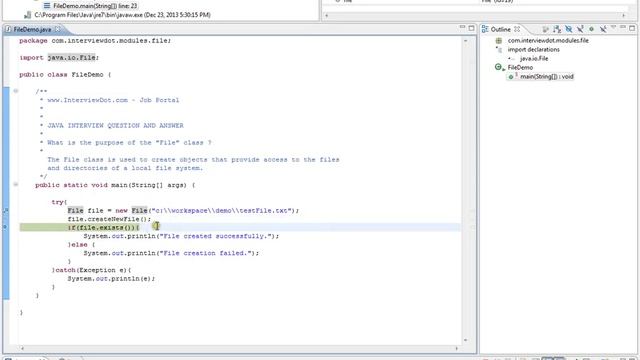Collapse the Javadoc comment fold marker
Screen dimensions: 640x360
click(16, 91)
